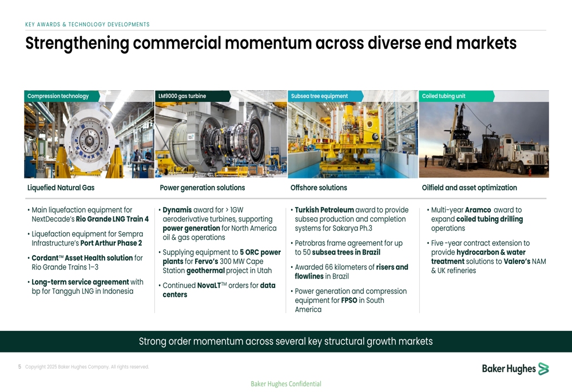Click the slide title 'Strengthening commercial momentum'
The width and height of the screenshot is (572, 392).
271,43
